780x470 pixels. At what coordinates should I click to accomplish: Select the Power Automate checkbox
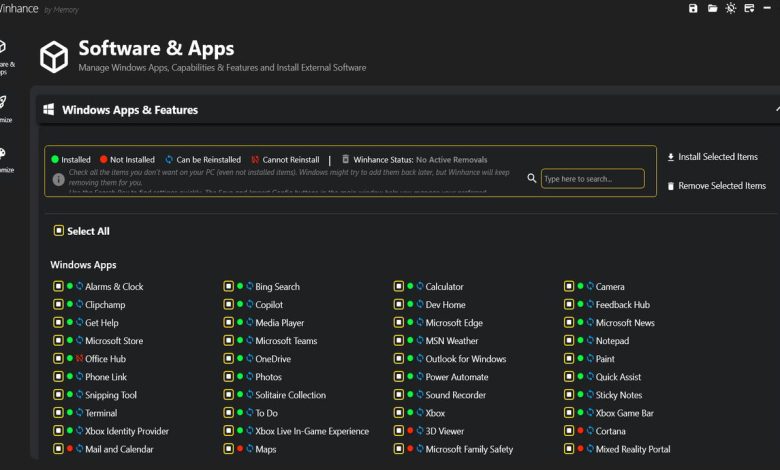(398, 377)
